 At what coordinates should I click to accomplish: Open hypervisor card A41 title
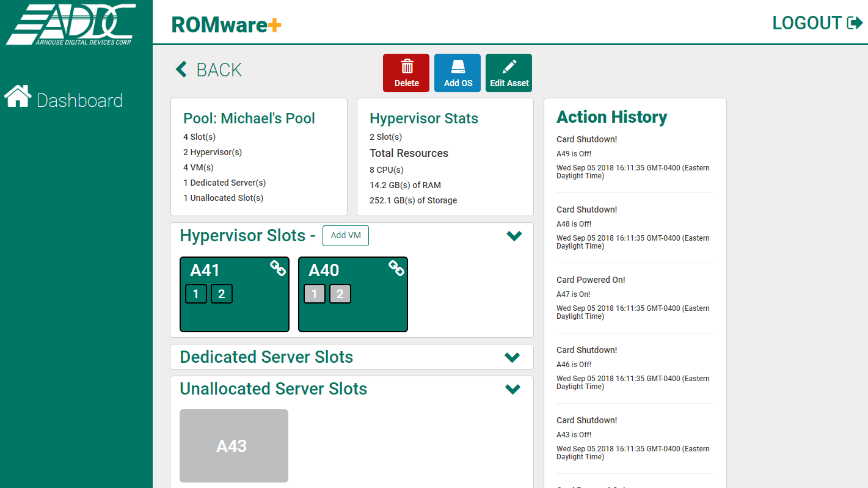[x=205, y=271]
